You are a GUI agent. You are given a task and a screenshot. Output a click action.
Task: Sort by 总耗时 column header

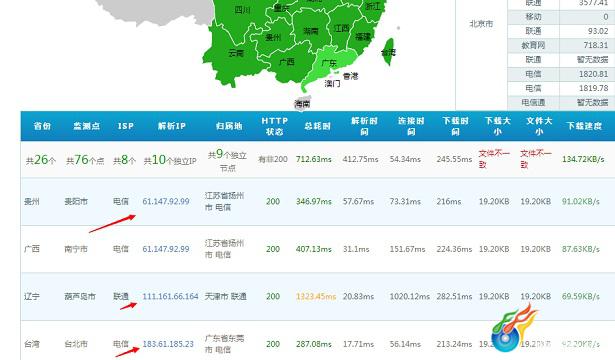click(317, 126)
